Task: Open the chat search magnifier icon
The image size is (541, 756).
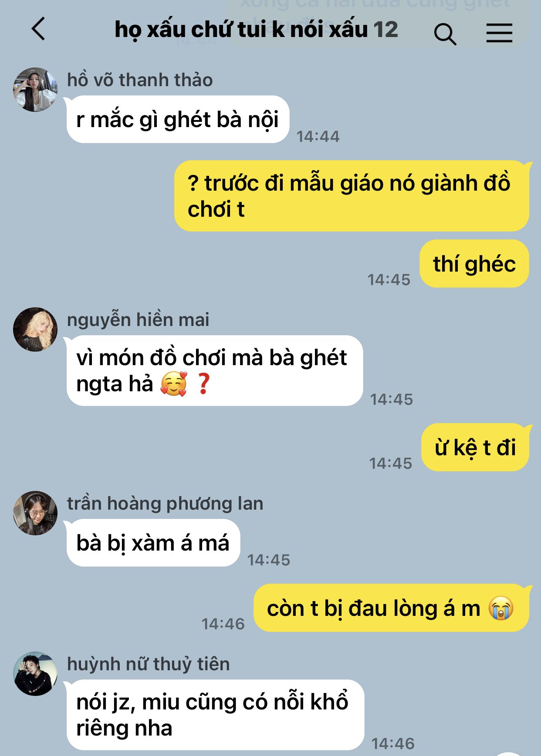Action: (445, 34)
